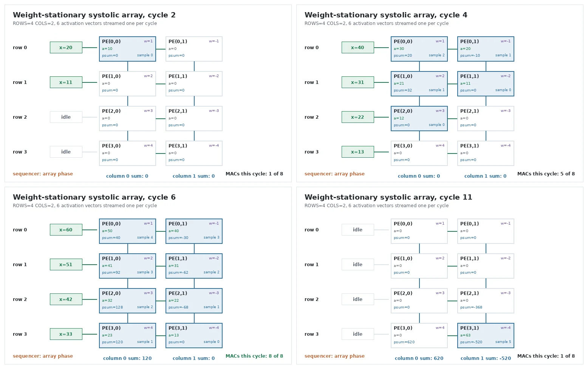
Task: Select the row 3 idle box in cycle 11
Action: [x=358, y=334]
